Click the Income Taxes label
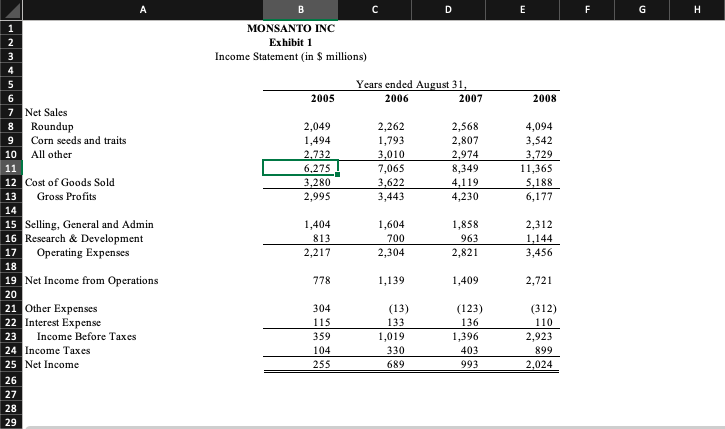The width and height of the screenshot is (725, 429). 57,350
